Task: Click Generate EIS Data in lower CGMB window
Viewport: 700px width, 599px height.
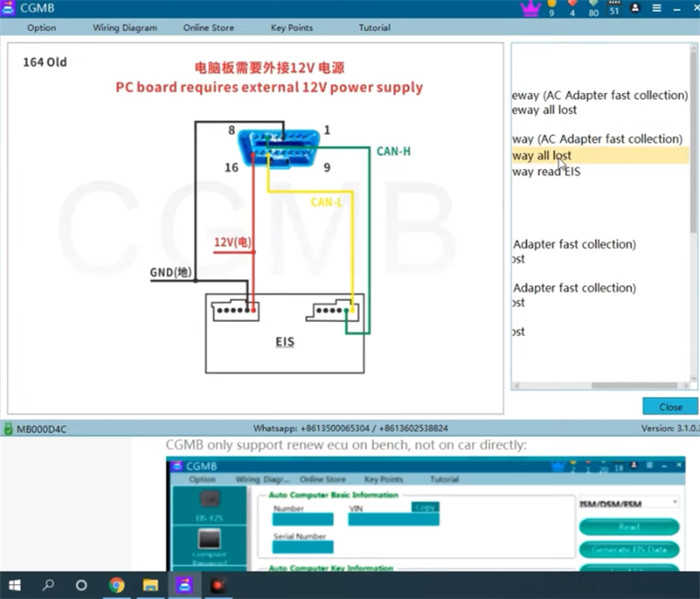Action: (629, 549)
